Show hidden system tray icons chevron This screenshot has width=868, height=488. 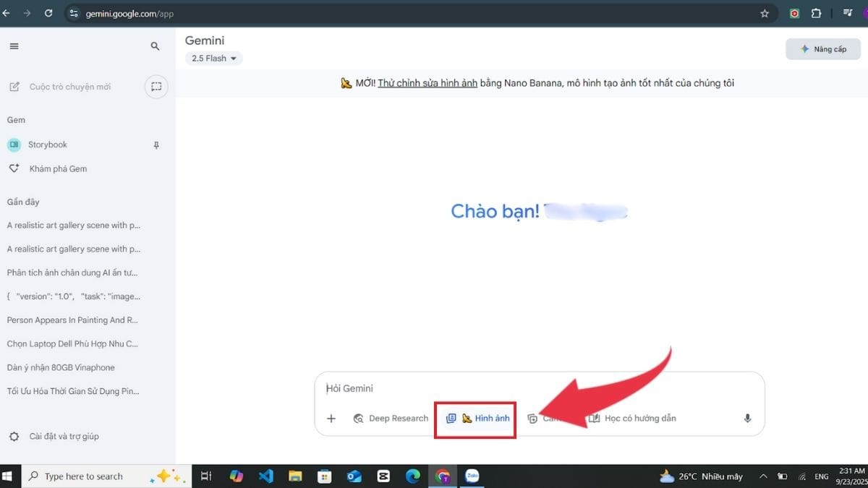[x=762, y=476]
